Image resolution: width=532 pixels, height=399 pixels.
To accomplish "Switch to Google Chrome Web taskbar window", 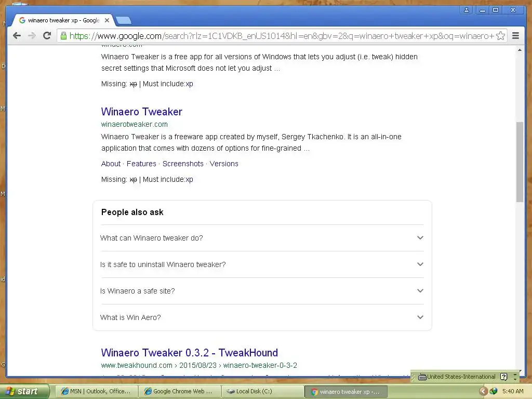I will click(x=179, y=391).
